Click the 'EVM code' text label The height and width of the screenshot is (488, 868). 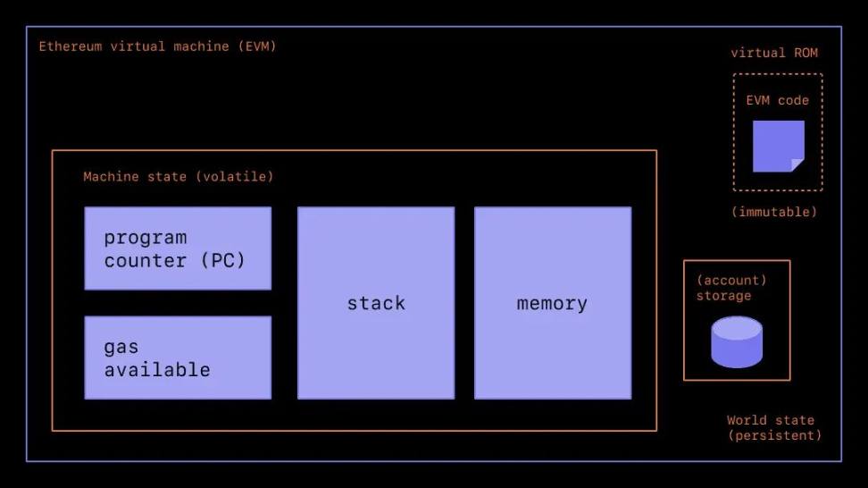point(777,100)
